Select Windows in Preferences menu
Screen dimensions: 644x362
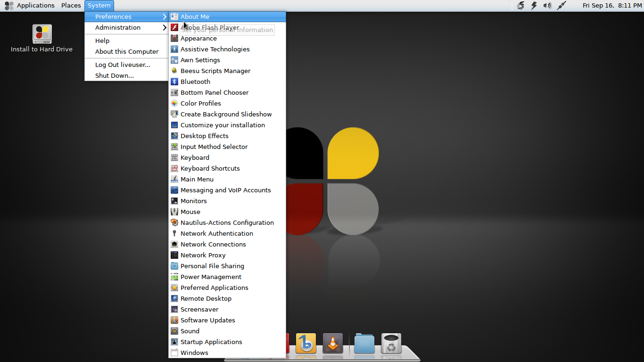point(227,353)
